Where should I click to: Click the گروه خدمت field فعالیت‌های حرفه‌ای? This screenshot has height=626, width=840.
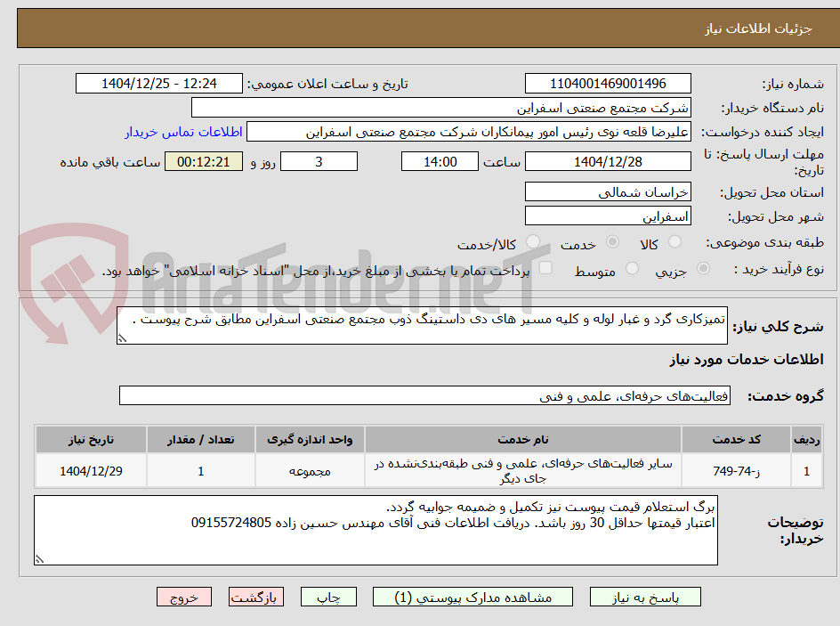point(424,395)
